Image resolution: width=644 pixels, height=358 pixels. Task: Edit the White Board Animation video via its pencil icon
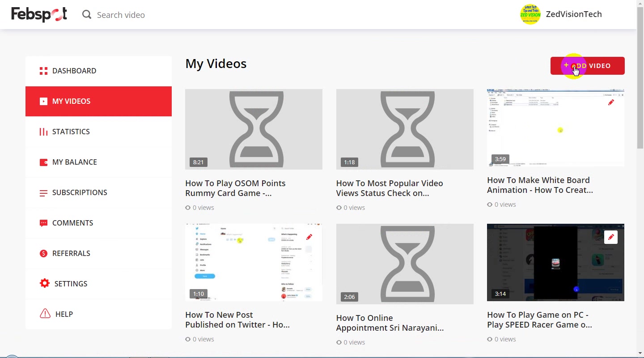(611, 102)
